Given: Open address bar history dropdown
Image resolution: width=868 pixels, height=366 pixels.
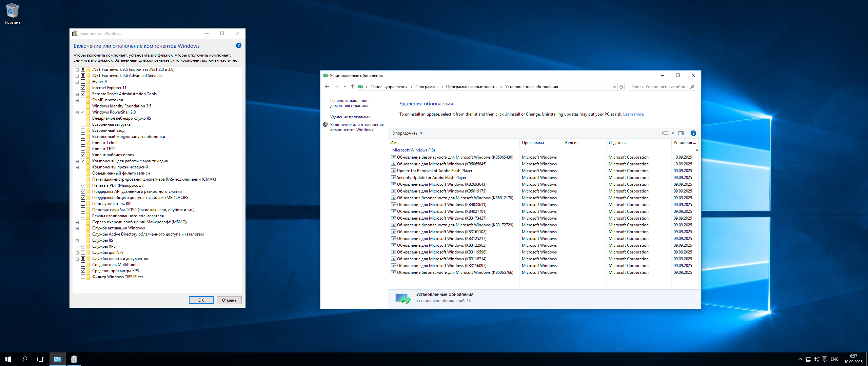Looking at the screenshot, I should tap(614, 87).
